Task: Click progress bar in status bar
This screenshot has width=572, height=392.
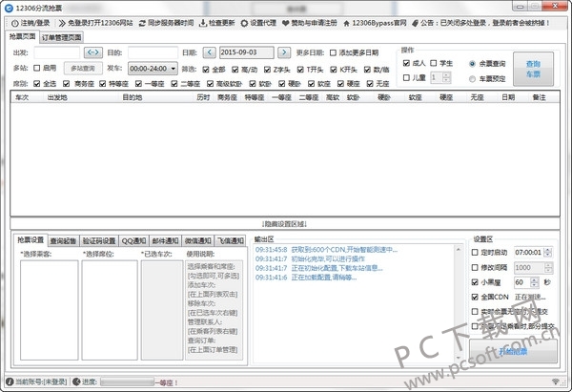Action: point(128,382)
